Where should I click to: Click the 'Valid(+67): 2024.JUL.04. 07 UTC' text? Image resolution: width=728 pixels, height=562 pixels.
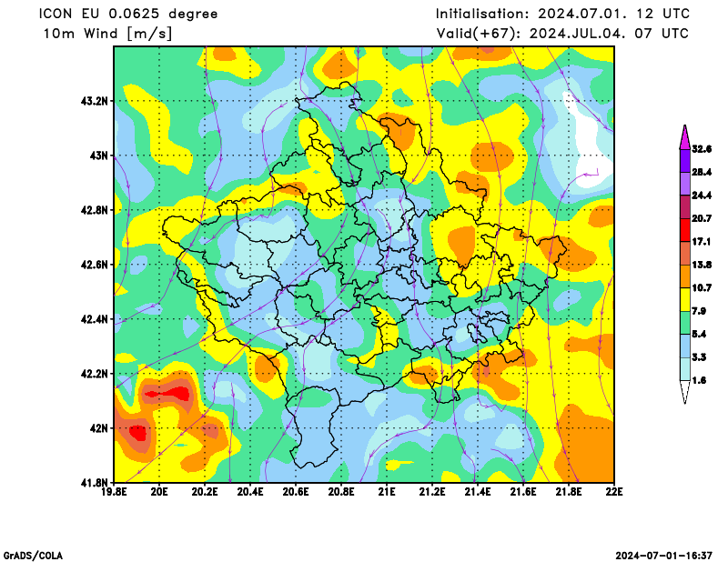562,34
